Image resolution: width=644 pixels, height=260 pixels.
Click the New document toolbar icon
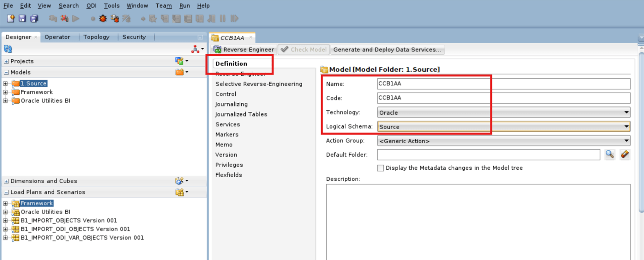(x=10, y=18)
